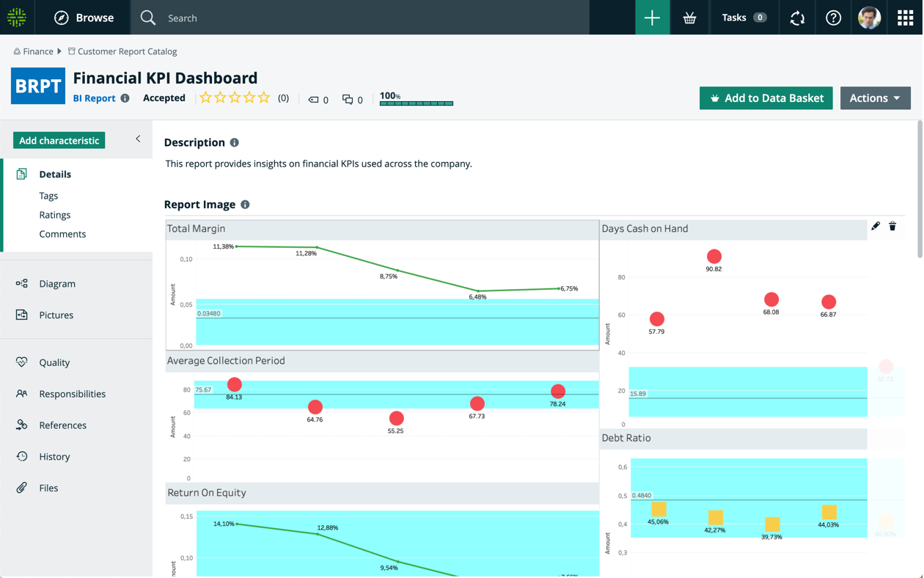
Task: Click info icon next to BI Report
Action: [125, 98]
